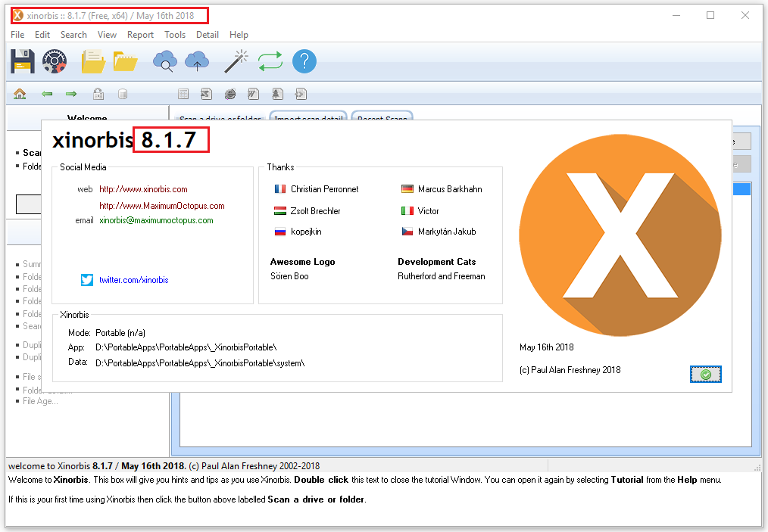This screenshot has width=768, height=532.
Task: Click the Marcus Barkhahn name
Action: tap(450, 189)
